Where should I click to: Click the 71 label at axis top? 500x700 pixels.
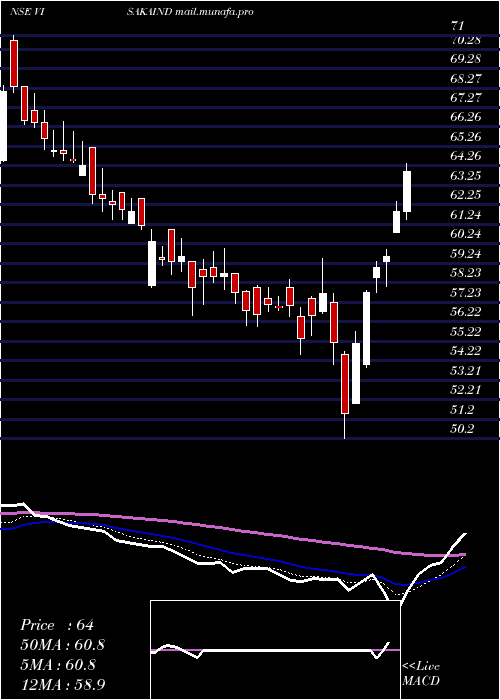458,25
